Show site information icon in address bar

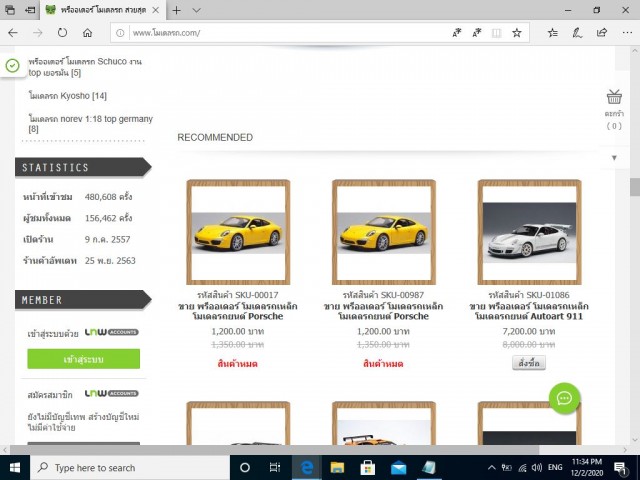[120, 33]
